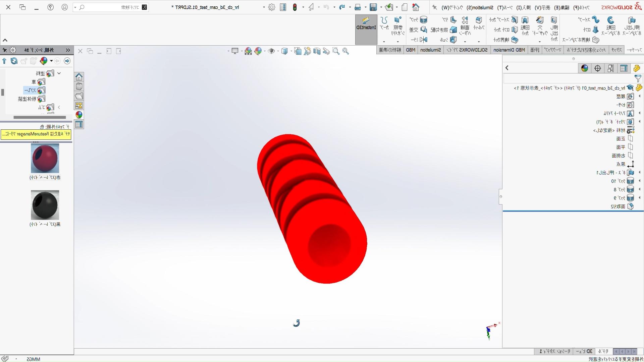Choose the Swept Cut tool
Image resolution: width=644 pixels, height=362 pixels.
tap(504, 20)
